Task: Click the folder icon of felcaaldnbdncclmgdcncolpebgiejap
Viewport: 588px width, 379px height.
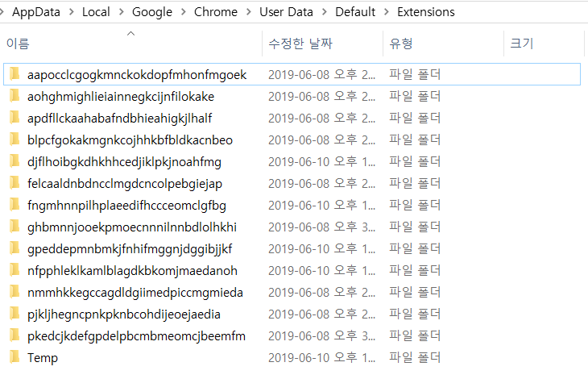Action: coord(14,182)
